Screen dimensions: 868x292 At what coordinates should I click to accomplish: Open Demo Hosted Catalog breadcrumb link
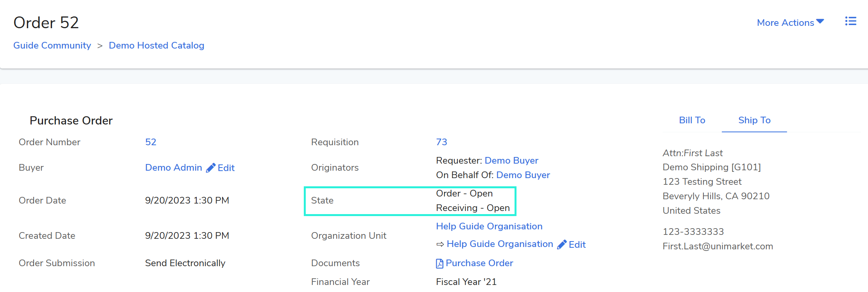tap(156, 45)
